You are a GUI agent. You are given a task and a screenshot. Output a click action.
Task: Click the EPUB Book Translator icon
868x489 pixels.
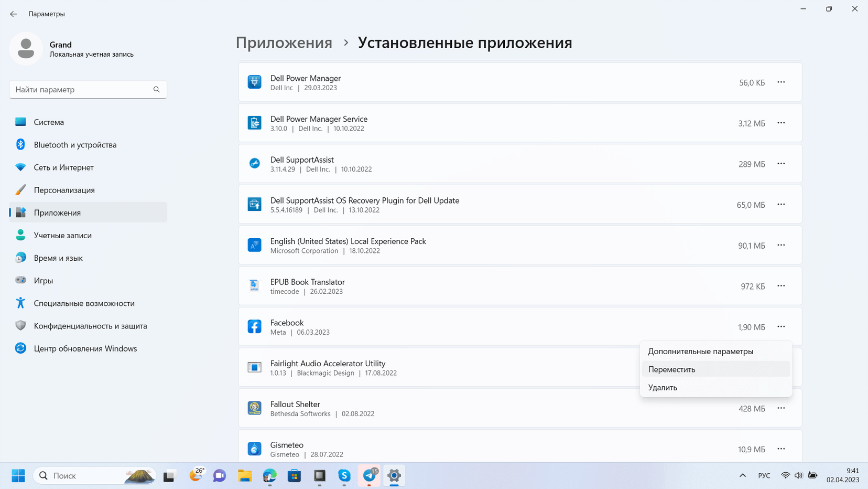pos(254,285)
